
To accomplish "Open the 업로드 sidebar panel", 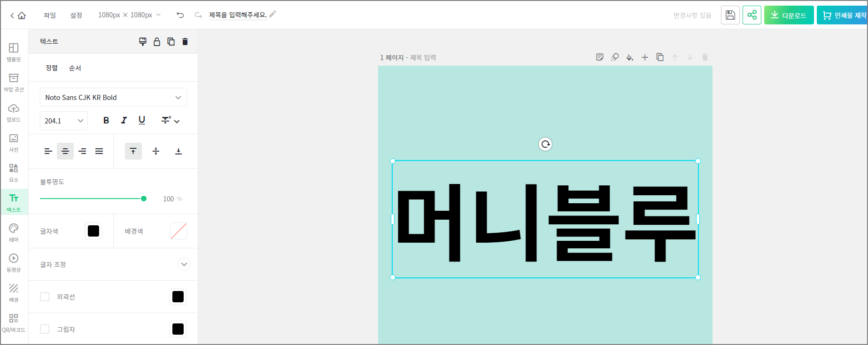I will (14, 112).
